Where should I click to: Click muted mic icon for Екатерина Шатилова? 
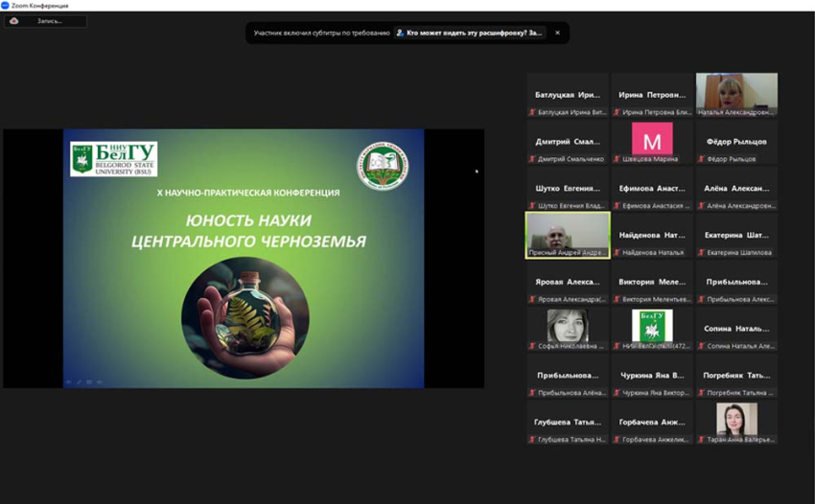pyautogui.click(x=702, y=252)
